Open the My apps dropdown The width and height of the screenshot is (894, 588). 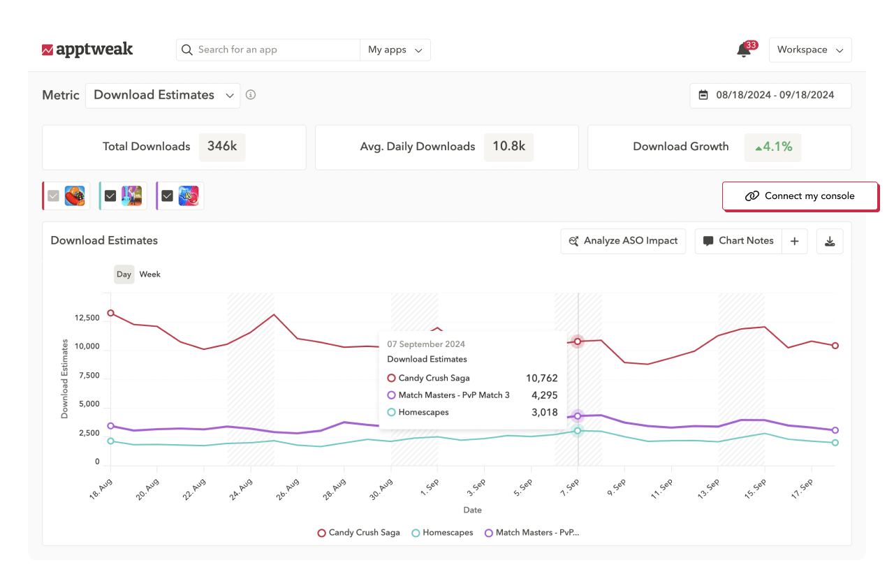tap(395, 50)
